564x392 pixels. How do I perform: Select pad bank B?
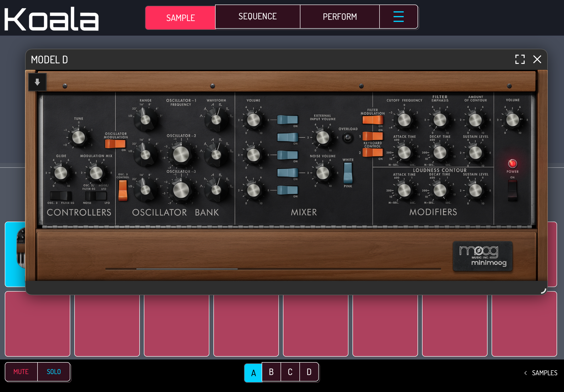point(271,372)
